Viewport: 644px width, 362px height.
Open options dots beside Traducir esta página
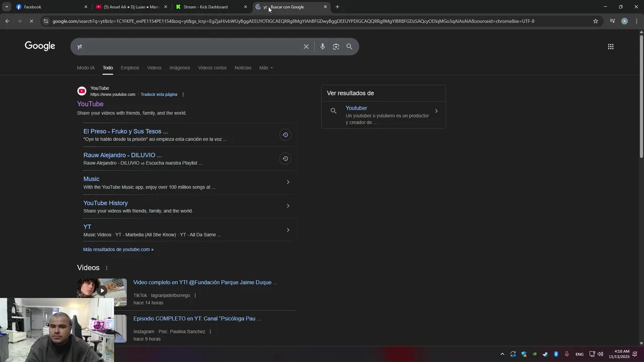coord(183,95)
